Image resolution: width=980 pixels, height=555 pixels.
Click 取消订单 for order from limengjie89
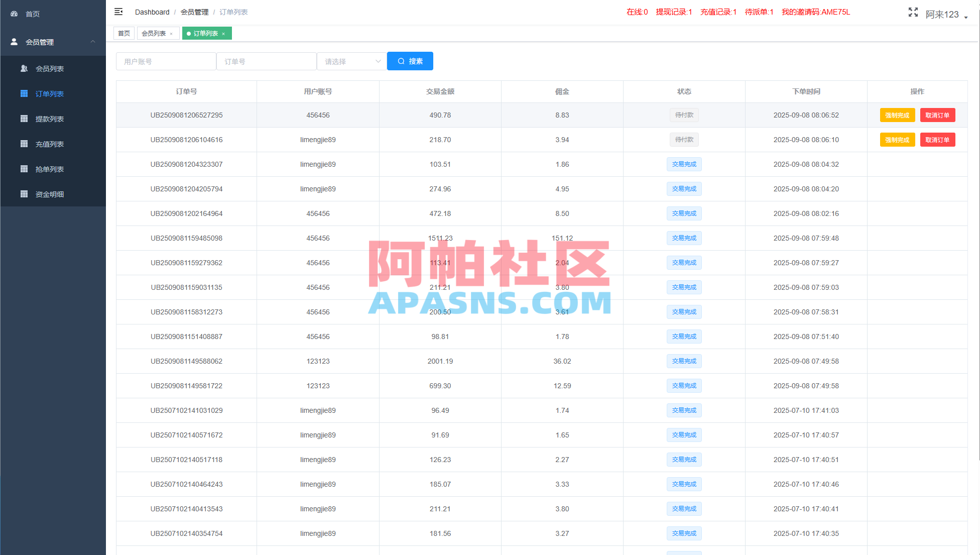tap(937, 140)
